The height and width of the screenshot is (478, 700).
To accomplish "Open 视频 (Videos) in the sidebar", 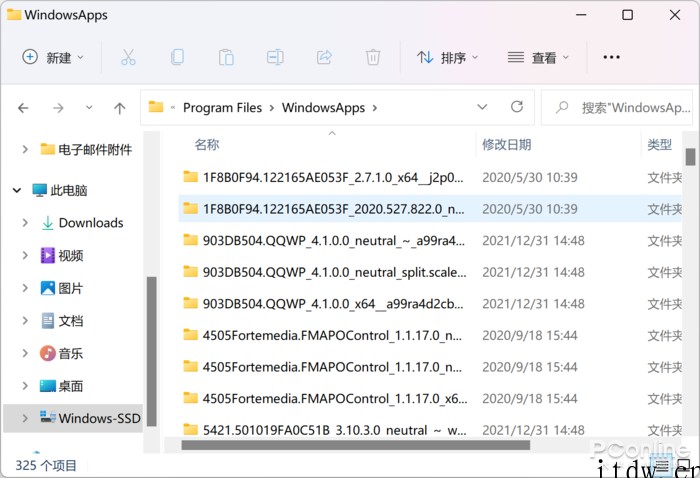I will 62,255.
